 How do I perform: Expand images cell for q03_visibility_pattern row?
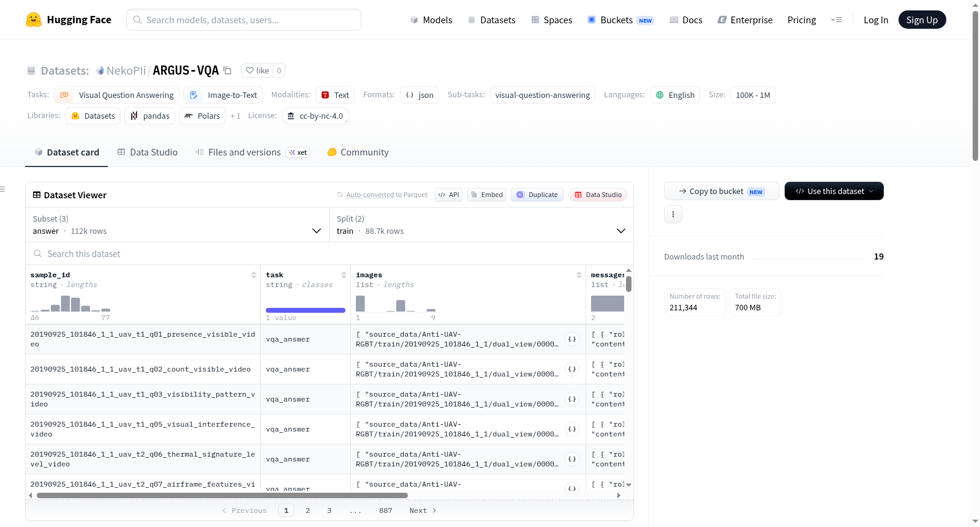click(572, 399)
